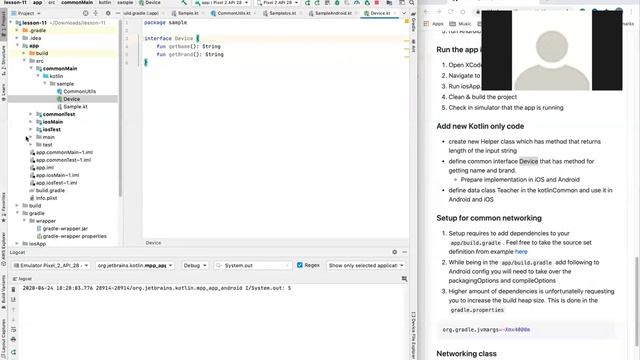Click the up arrow in Logcat sidebar
Image resolution: width=640 pixels, height=360 pixels.
[x=13, y=310]
